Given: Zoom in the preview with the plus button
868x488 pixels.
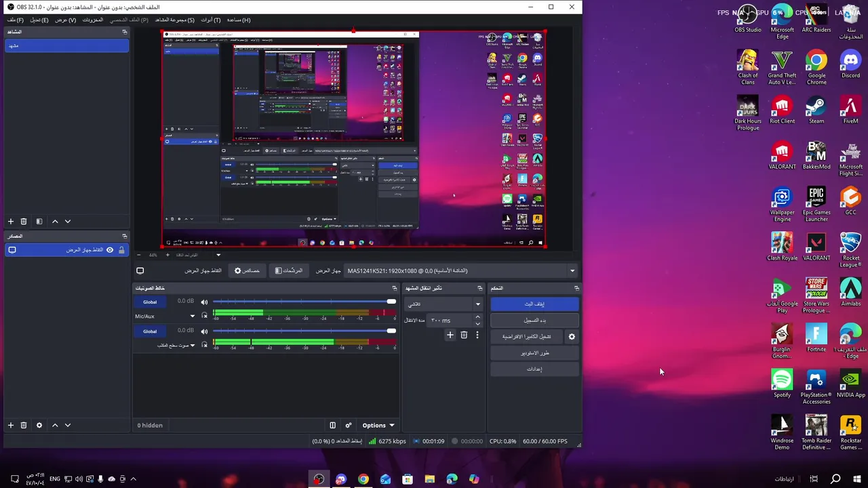Looking at the screenshot, I should 167,255.
